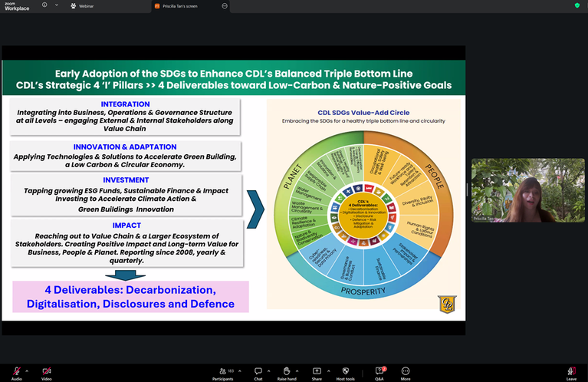Image resolution: width=588 pixels, height=382 pixels.
Task: Click the Priscilla Tan name label on video
Action: click(483, 219)
